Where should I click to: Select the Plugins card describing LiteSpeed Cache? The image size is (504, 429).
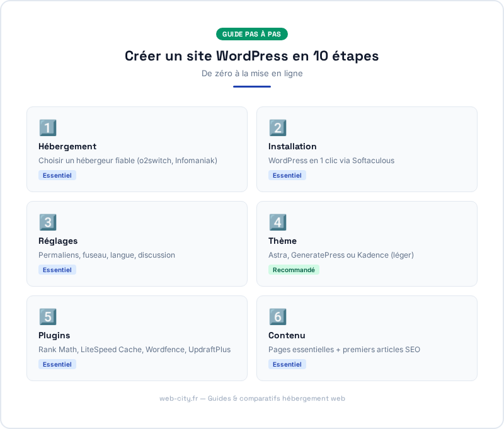coord(137,338)
